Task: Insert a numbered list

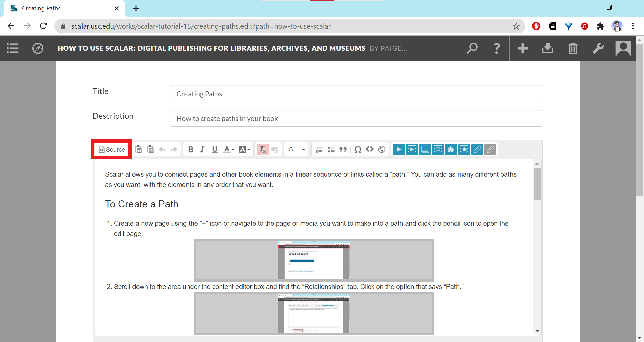Action: tap(319, 150)
